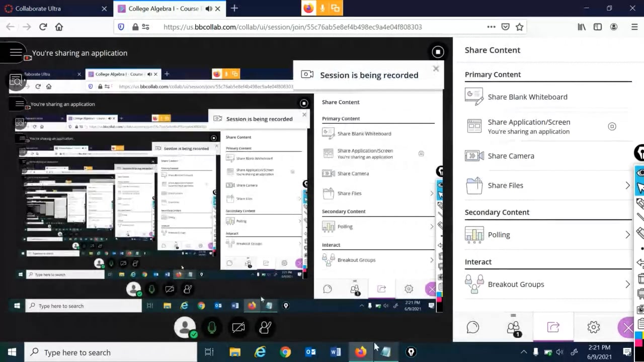The height and width of the screenshot is (362, 644).
Task: Open My Settings gear icon
Action: point(594,327)
